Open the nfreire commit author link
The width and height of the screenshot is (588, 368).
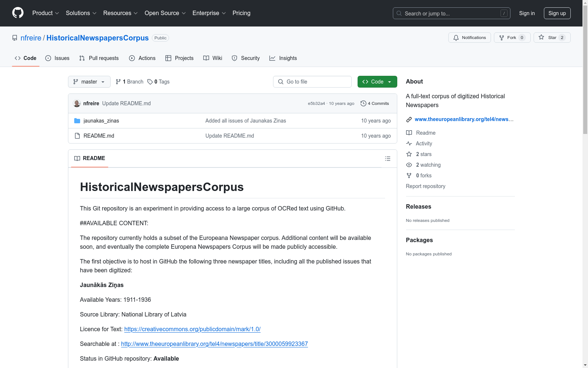pos(91,103)
